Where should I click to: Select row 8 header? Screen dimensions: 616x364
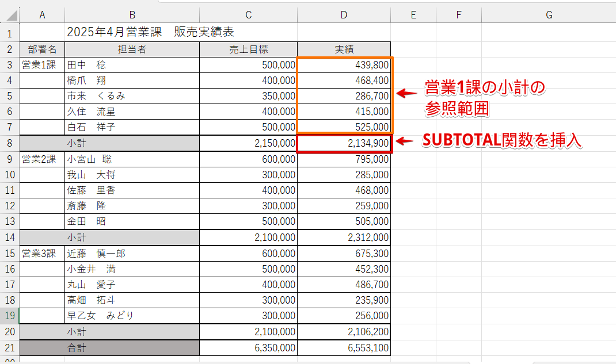click(x=9, y=143)
